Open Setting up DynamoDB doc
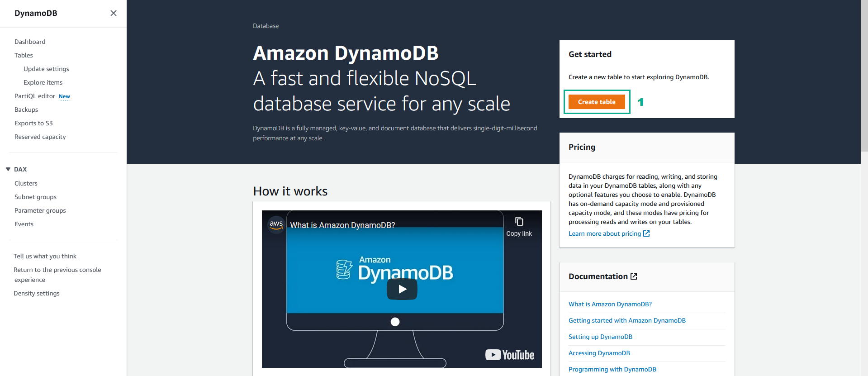This screenshot has width=868, height=376. click(x=600, y=337)
